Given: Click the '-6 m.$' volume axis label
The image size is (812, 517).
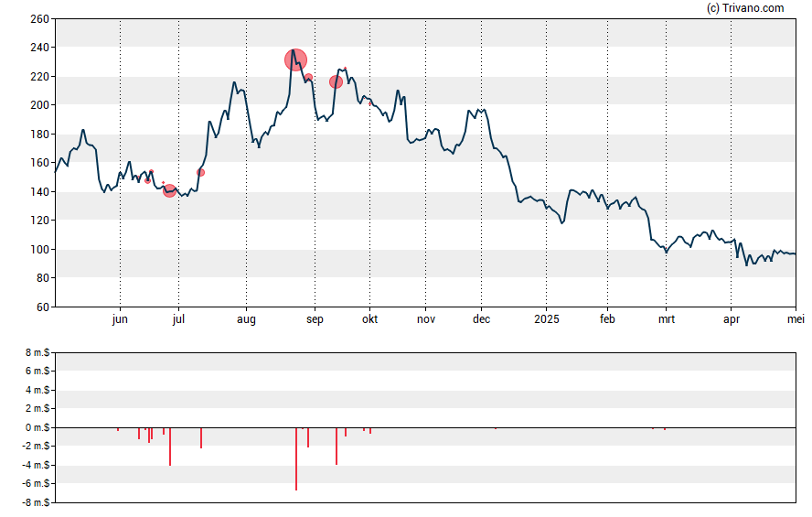Looking at the screenshot, I should coord(37,484).
